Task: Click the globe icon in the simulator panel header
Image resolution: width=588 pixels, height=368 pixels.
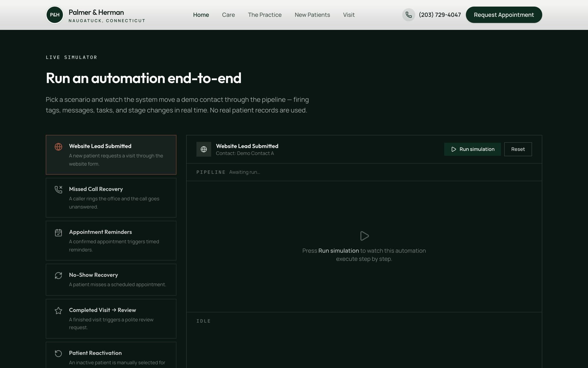Action: click(204, 149)
